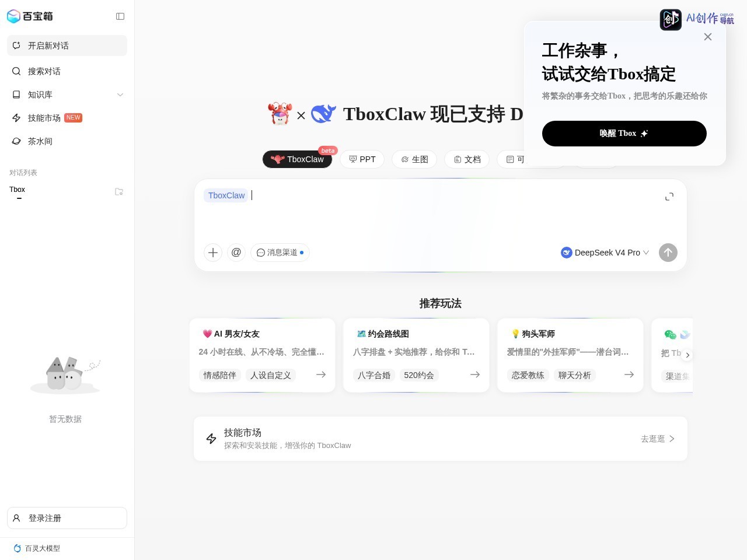Select the 生图 tab
747x560 pixels.
[x=414, y=159]
